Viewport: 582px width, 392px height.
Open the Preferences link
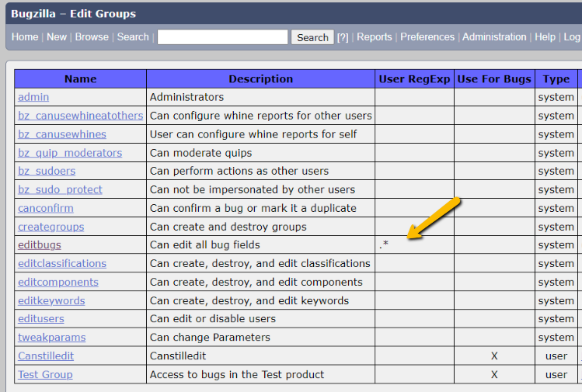coord(427,37)
